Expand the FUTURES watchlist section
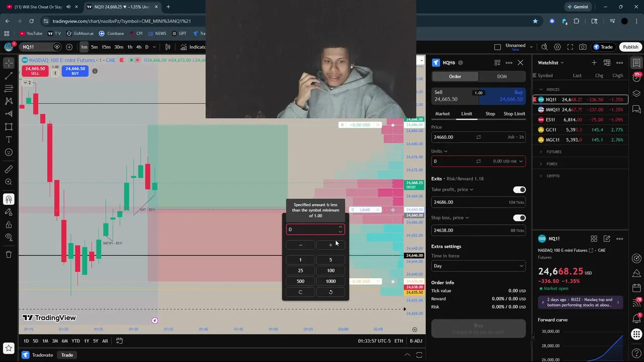Viewport: 644px width, 362px height. tap(541, 152)
